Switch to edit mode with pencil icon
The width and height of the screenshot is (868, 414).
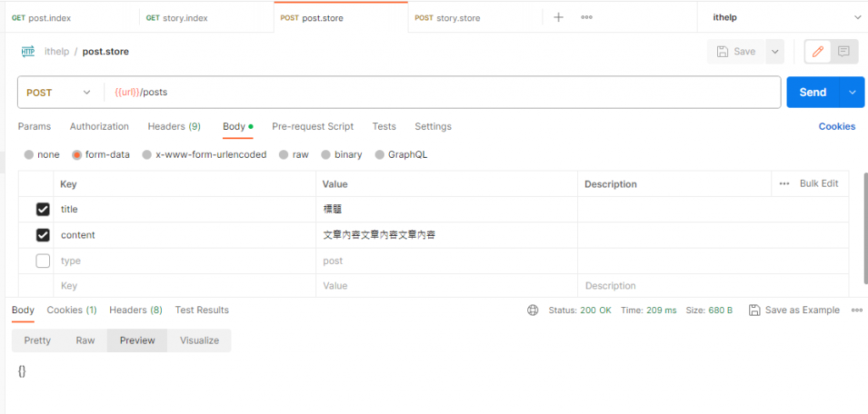pyautogui.click(x=818, y=52)
